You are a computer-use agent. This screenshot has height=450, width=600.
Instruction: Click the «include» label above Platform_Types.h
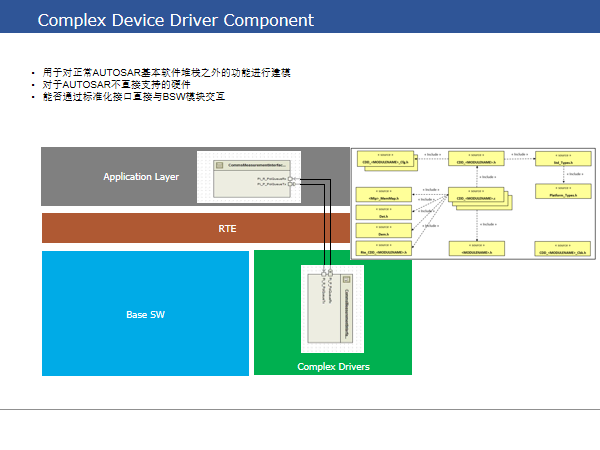(x=575, y=174)
